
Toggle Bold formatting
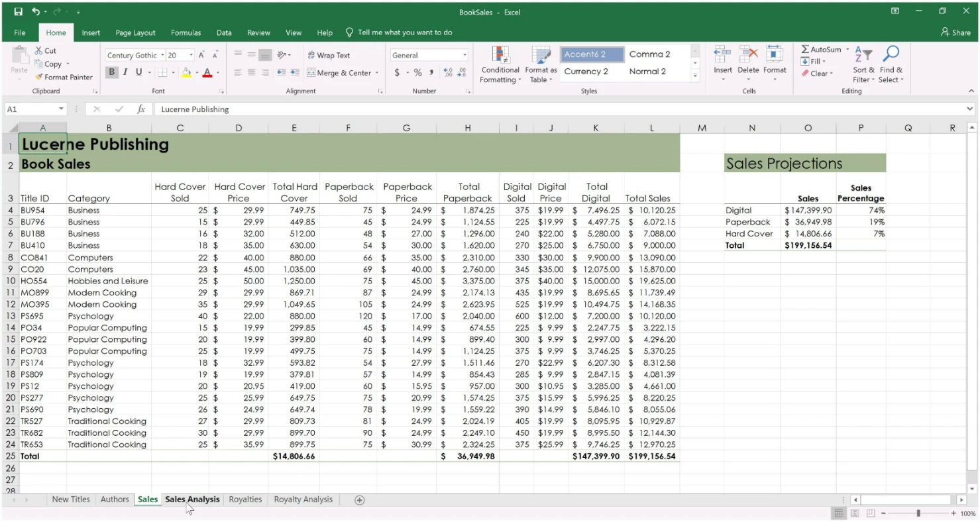(111, 72)
